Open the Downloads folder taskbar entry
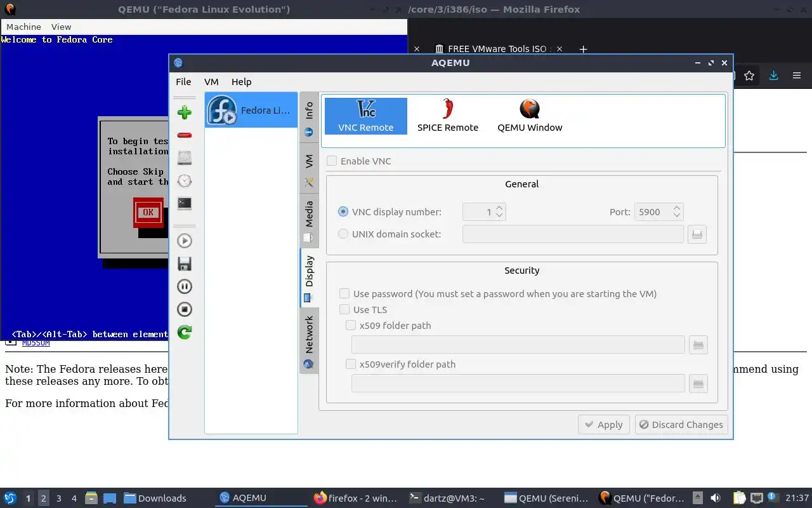Image resolution: width=812 pixels, height=508 pixels. click(155, 498)
